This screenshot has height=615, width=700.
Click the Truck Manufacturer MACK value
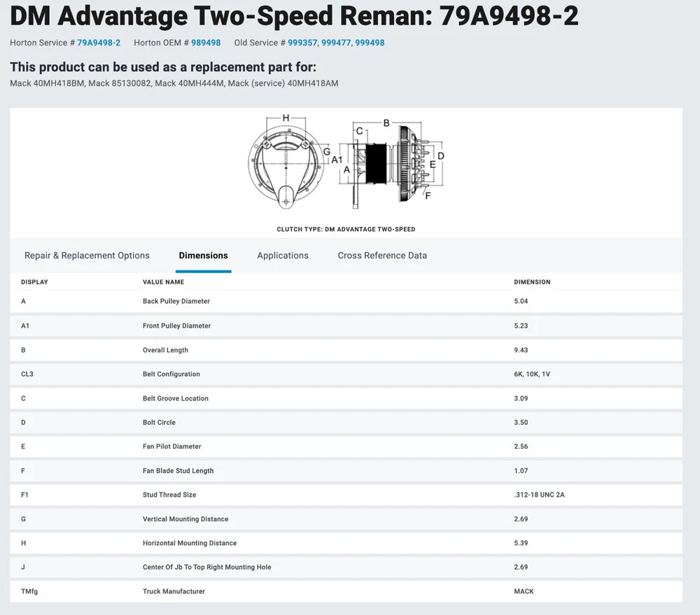pos(524,591)
